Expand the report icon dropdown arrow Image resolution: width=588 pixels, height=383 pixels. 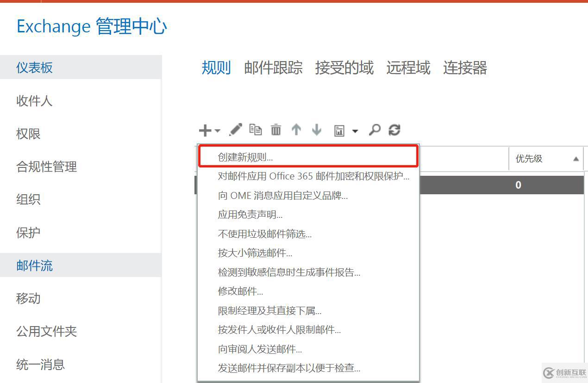355,131
